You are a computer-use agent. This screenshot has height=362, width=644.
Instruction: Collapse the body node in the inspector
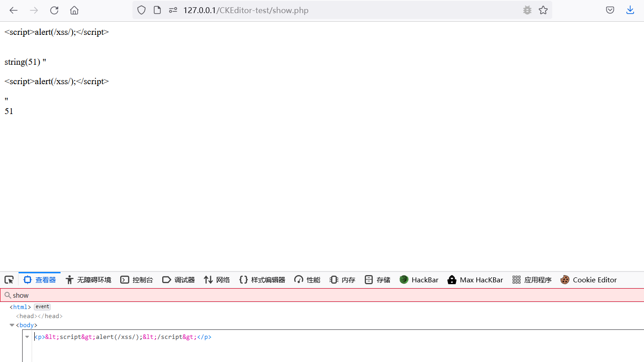click(12, 324)
